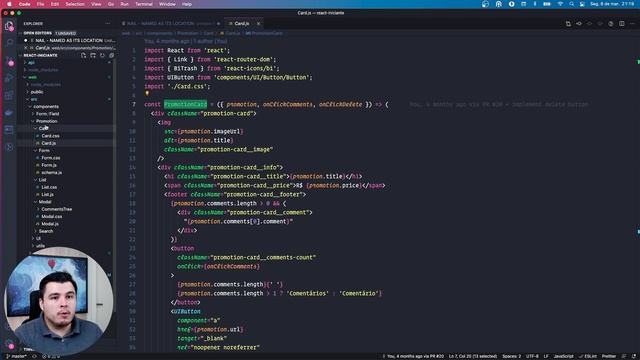
Task: Click UTF-8 encoding in status bar
Action: [532, 356]
